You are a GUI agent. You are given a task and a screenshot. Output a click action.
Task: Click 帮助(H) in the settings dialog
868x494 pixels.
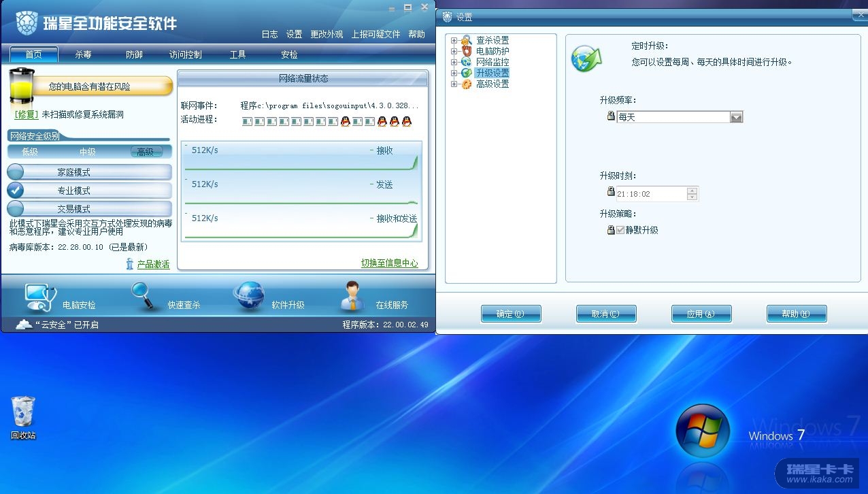pos(797,314)
